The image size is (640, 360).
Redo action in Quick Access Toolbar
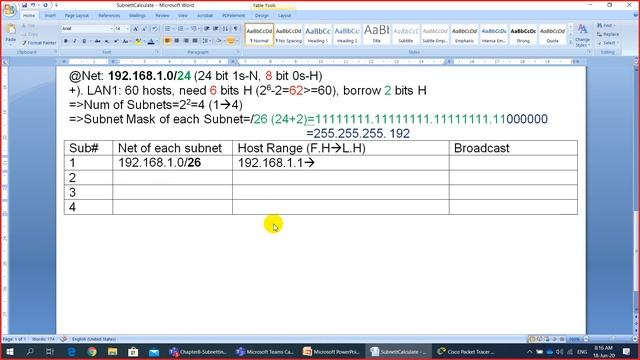point(45,5)
